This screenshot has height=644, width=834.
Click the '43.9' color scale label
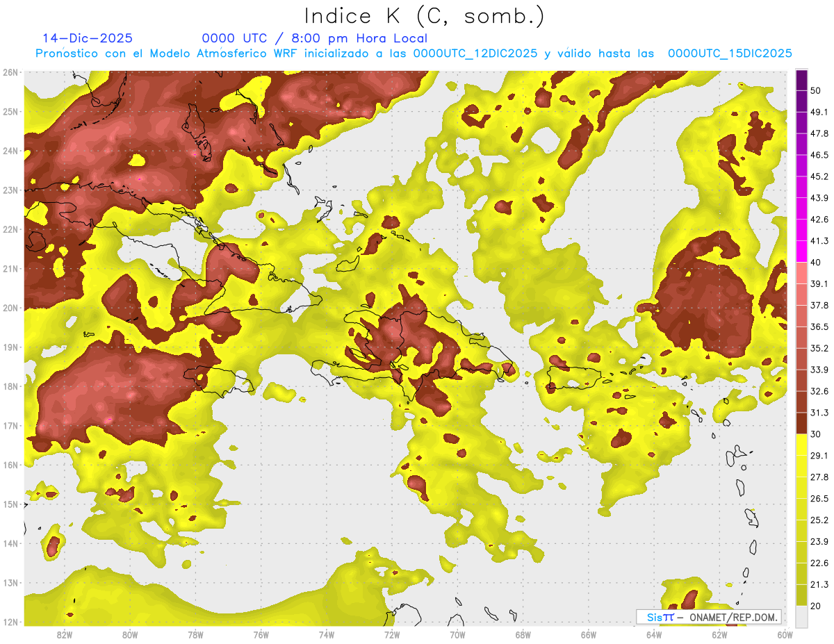click(819, 198)
